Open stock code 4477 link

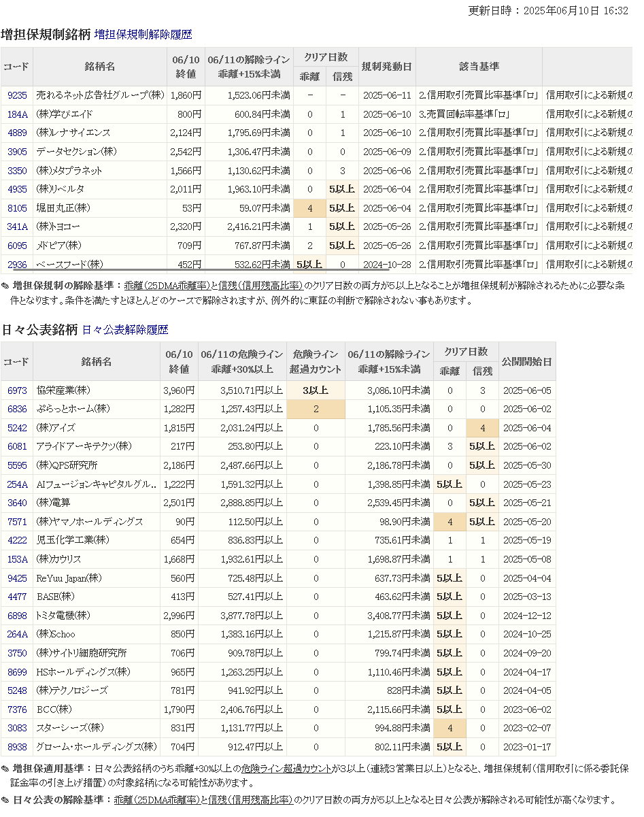pyautogui.click(x=17, y=597)
